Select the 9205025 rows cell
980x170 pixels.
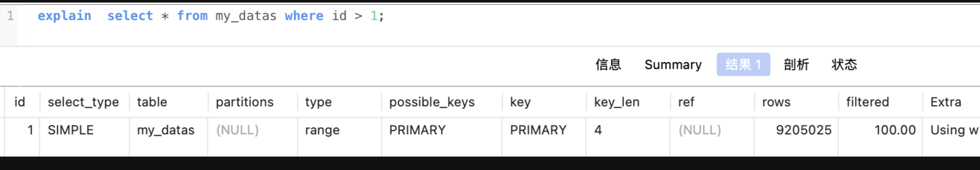[x=803, y=130]
